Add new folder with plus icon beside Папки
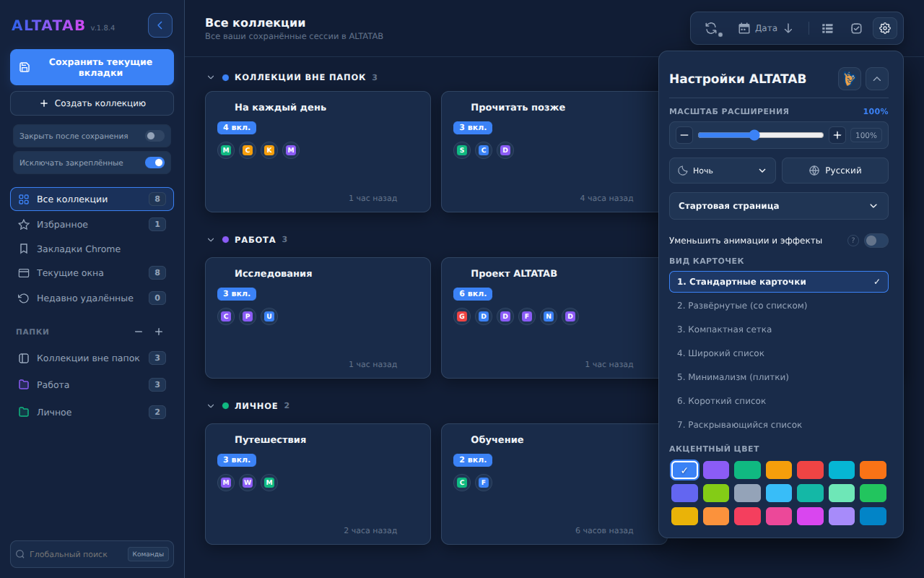The height and width of the screenshot is (578, 924). tap(159, 332)
